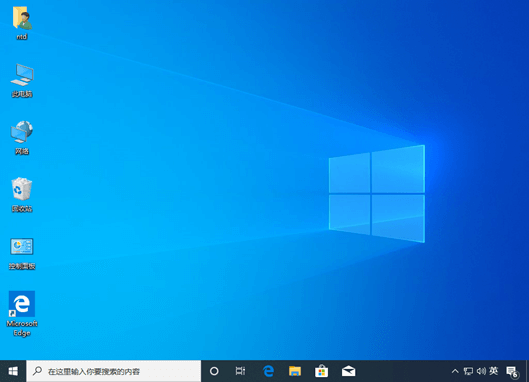Open the volume control speaker icon

coord(481,371)
